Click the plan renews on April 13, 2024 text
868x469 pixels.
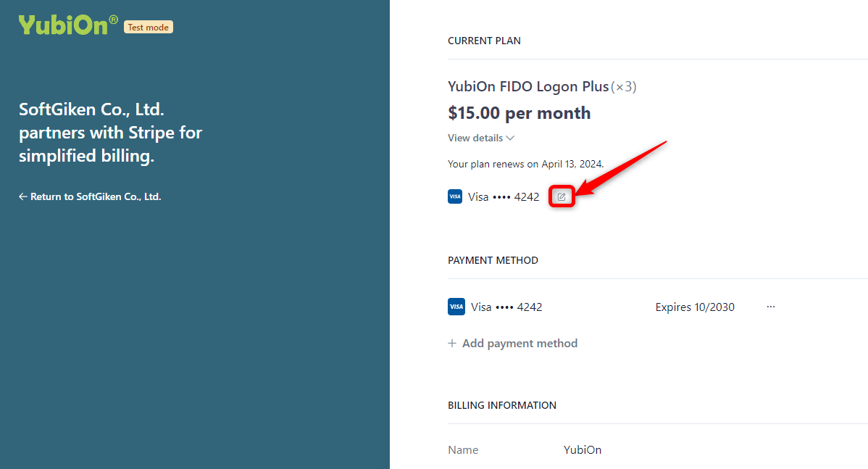tap(525, 164)
